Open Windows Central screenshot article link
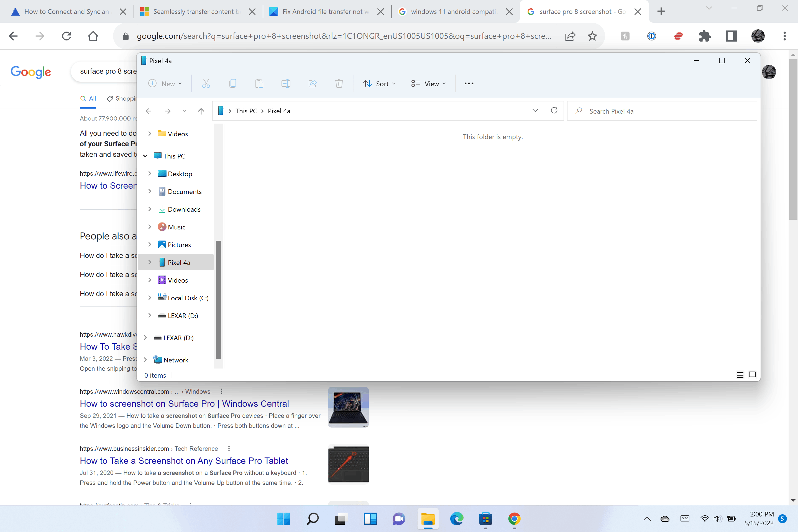The image size is (798, 532). click(184, 404)
